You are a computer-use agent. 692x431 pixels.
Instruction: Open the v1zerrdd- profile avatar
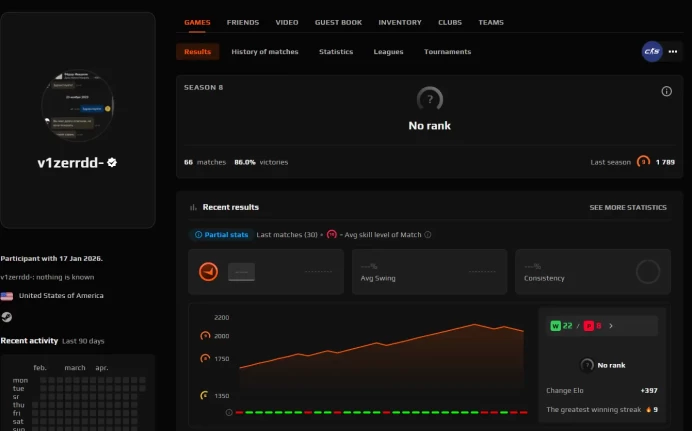(x=78, y=105)
